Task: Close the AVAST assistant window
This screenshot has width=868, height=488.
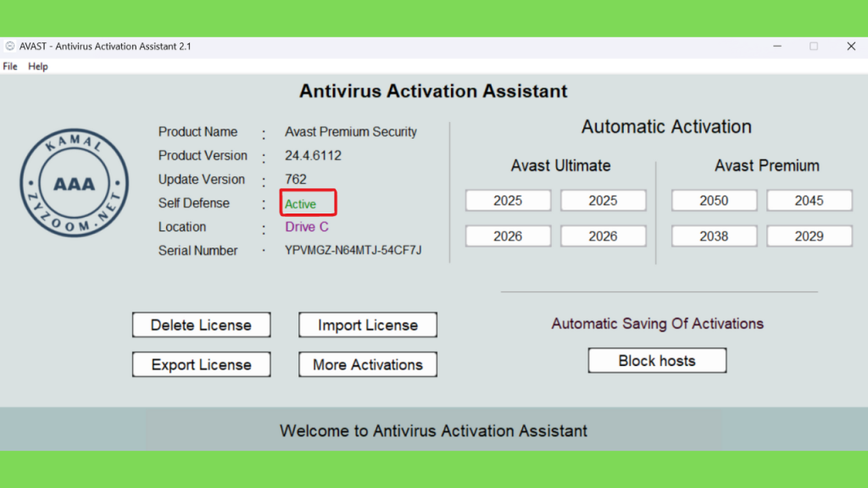Action: 851,47
